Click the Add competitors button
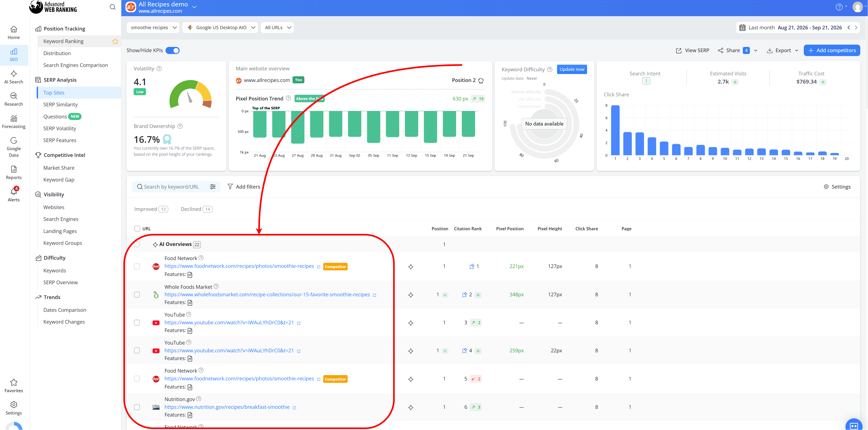 coord(832,51)
